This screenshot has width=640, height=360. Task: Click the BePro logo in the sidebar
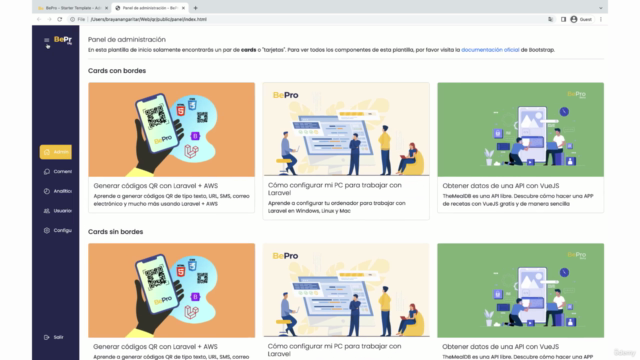[x=63, y=40]
